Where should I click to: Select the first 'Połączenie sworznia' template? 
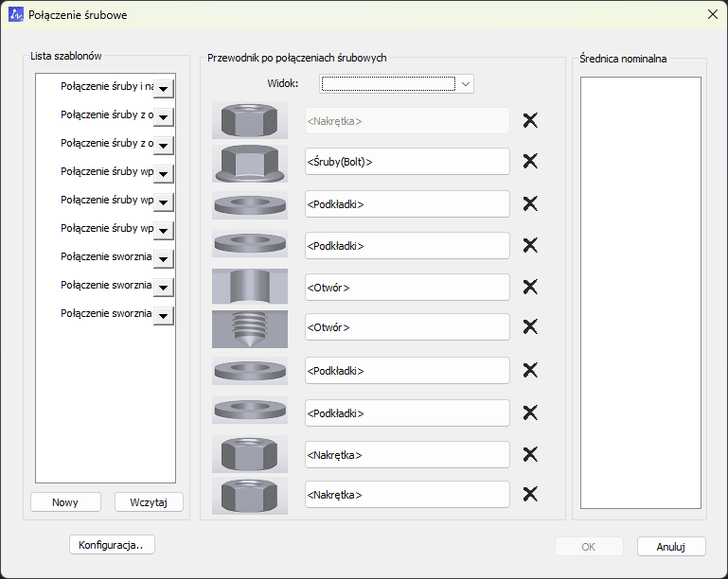[105, 256]
